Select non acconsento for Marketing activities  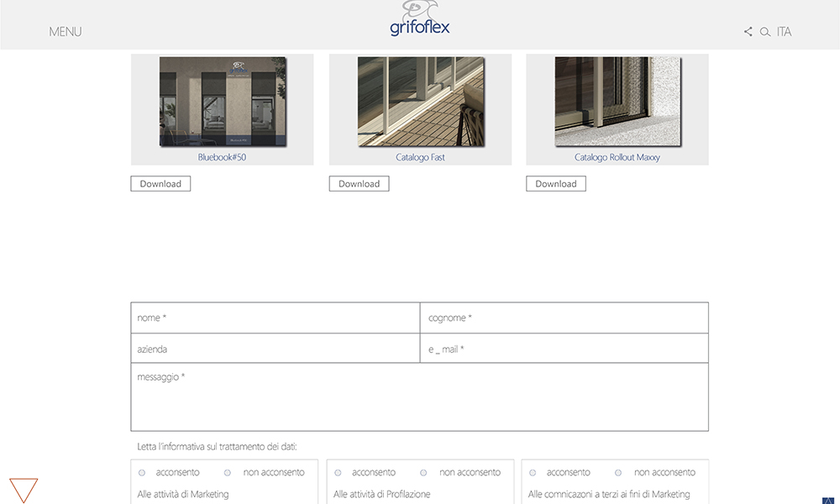coord(227,473)
